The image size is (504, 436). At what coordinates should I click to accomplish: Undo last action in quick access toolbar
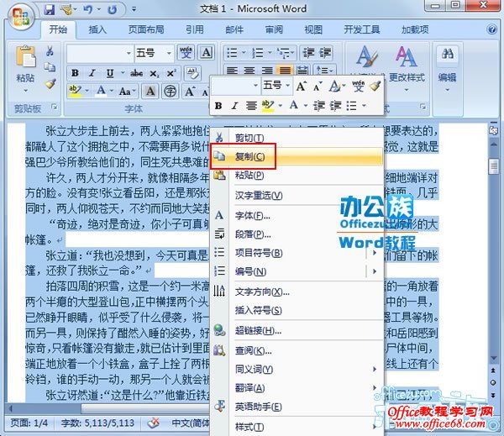87,9
